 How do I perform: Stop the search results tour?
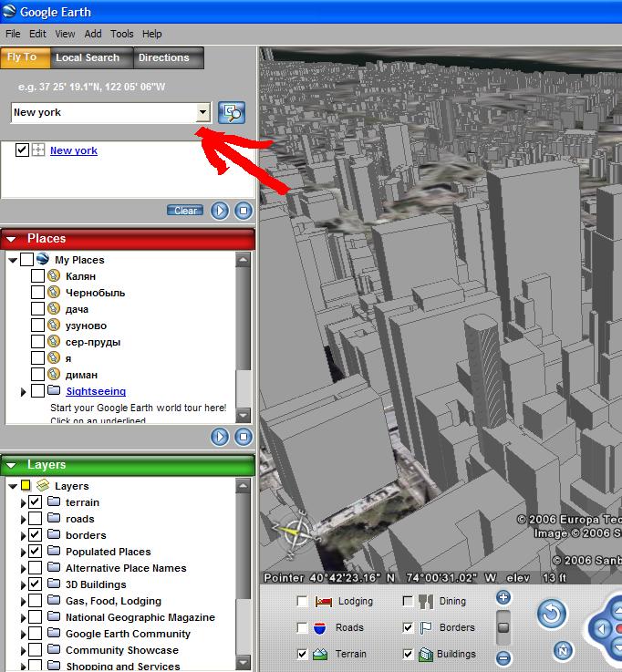pyautogui.click(x=244, y=211)
